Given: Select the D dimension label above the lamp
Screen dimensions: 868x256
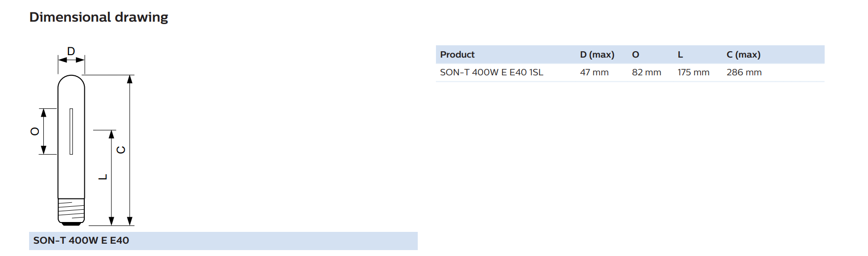Looking at the screenshot, I should [71, 51].
